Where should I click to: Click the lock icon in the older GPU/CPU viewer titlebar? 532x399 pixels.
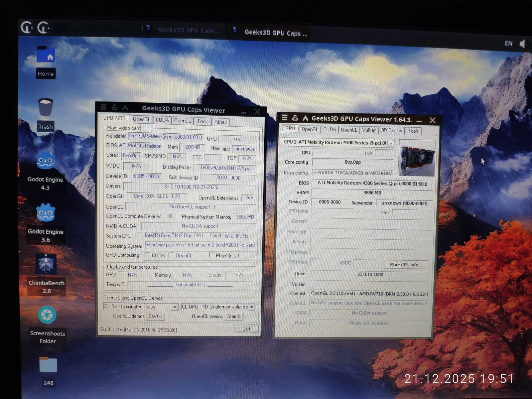tap(114, 107)
